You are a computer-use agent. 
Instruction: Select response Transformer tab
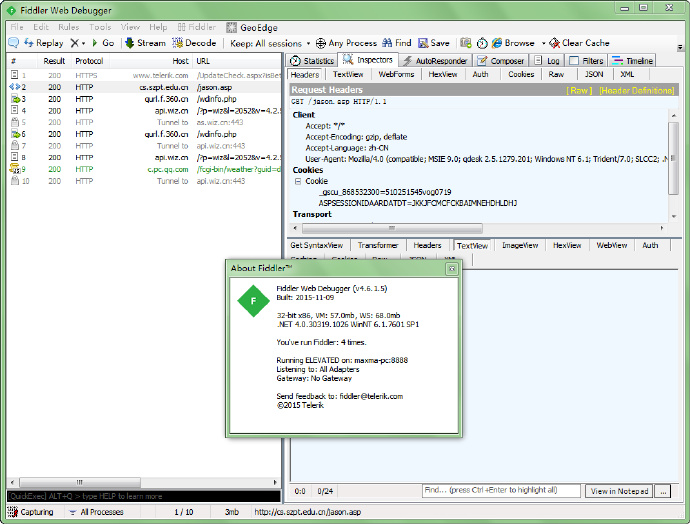point(378,245)
